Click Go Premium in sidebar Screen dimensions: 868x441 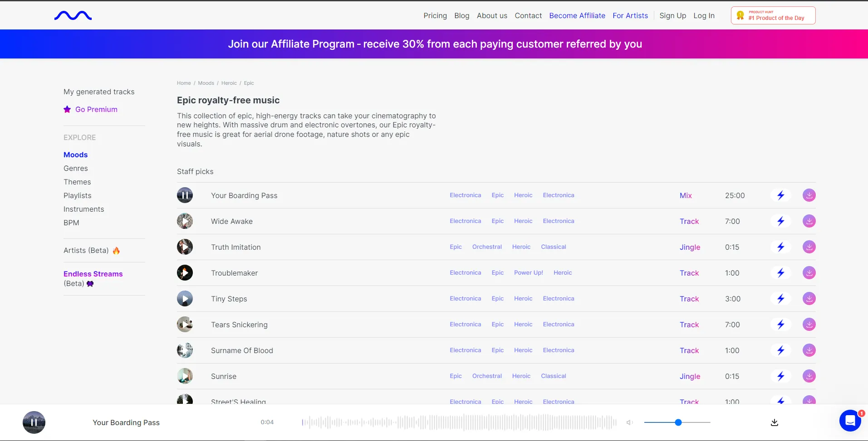click(91, 109)
